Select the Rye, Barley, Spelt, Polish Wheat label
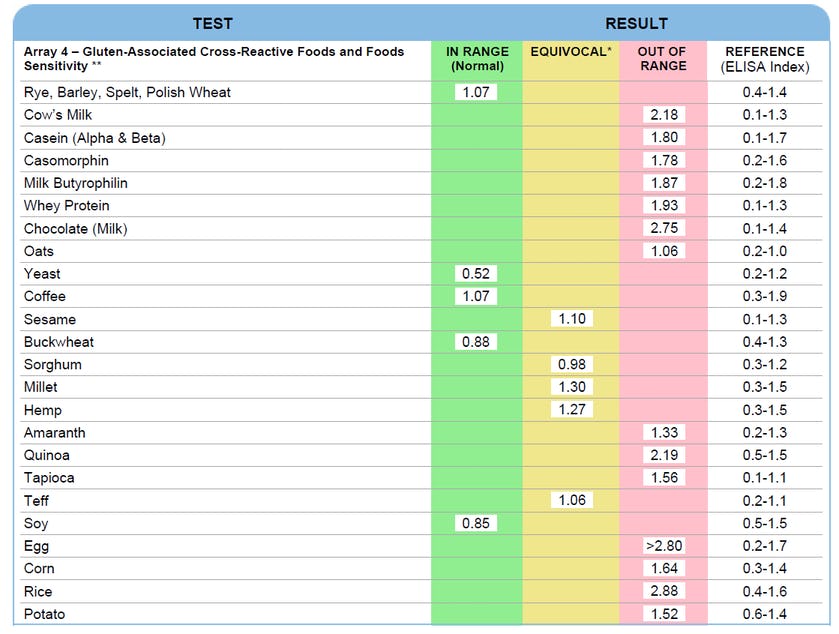The height and width of the screenshot is (634, 839). tap(127, 92)
